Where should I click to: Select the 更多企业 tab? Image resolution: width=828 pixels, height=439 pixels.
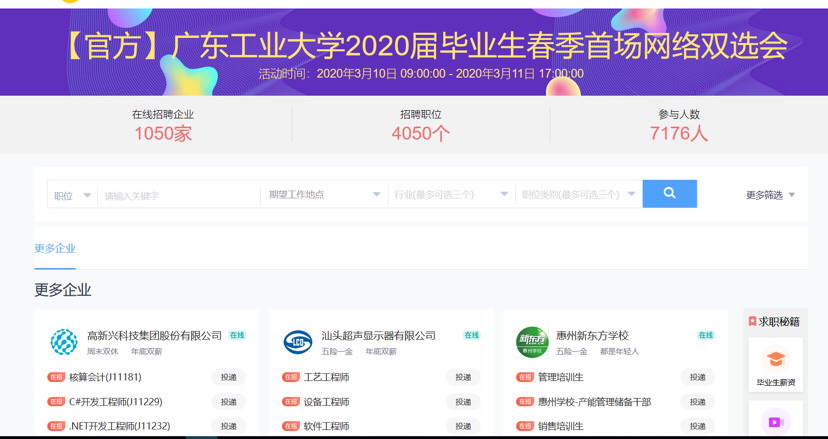pyautogui.click(x=55, y=248)
